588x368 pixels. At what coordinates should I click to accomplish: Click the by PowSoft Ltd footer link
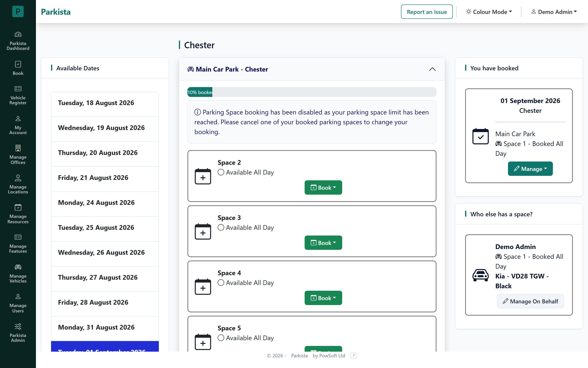pos(329,356)
